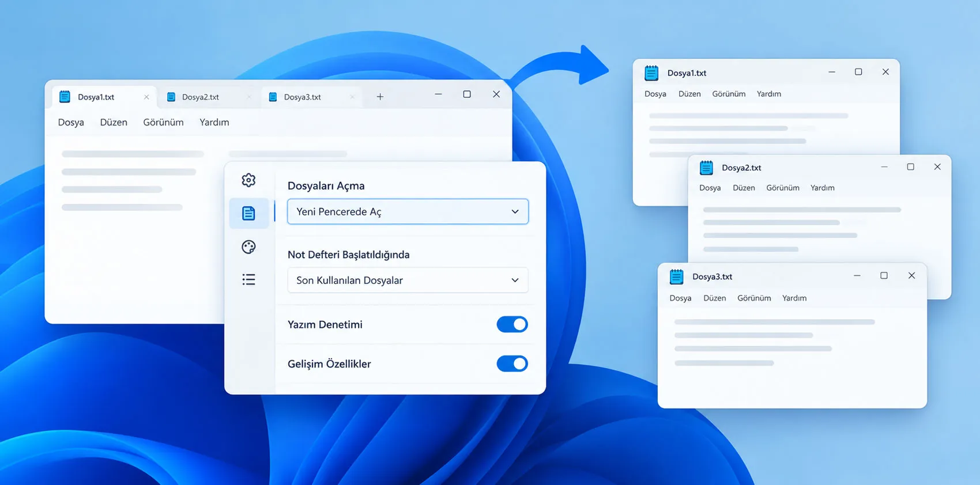
Task: Open Dosya menu in Dosya1.txt window
Action: point(655,94)
